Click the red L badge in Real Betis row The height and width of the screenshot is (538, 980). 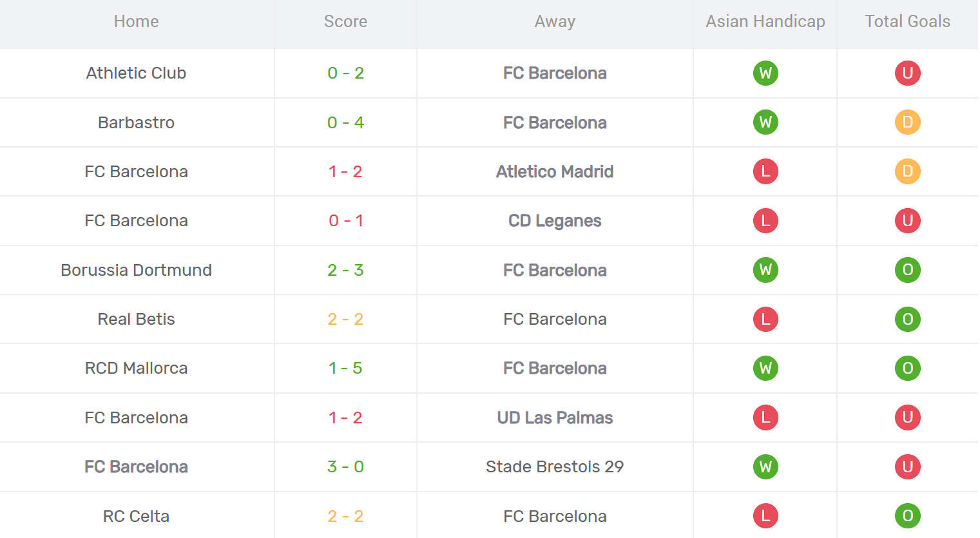coord(765,319)
